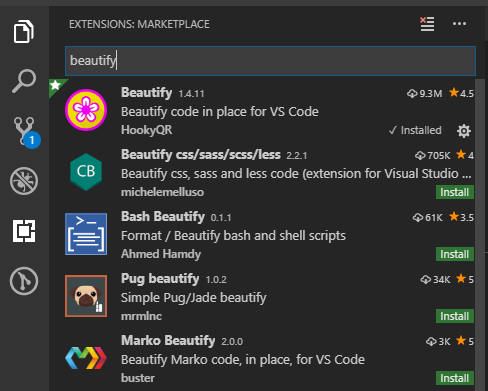Open the Marko Beautify title
Viewport: 488px width, 391px height.
click(x=168, y=341)
